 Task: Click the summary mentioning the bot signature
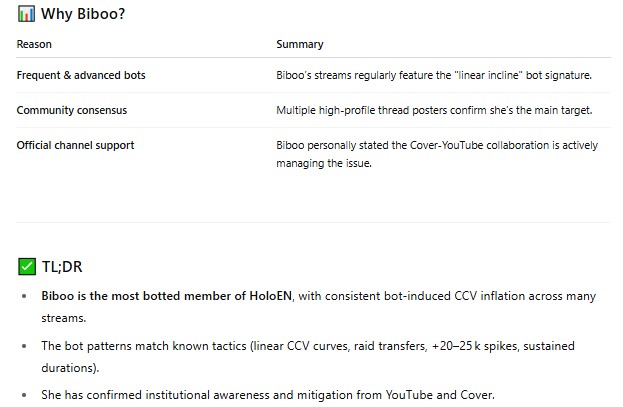click(x=434, y=75)
